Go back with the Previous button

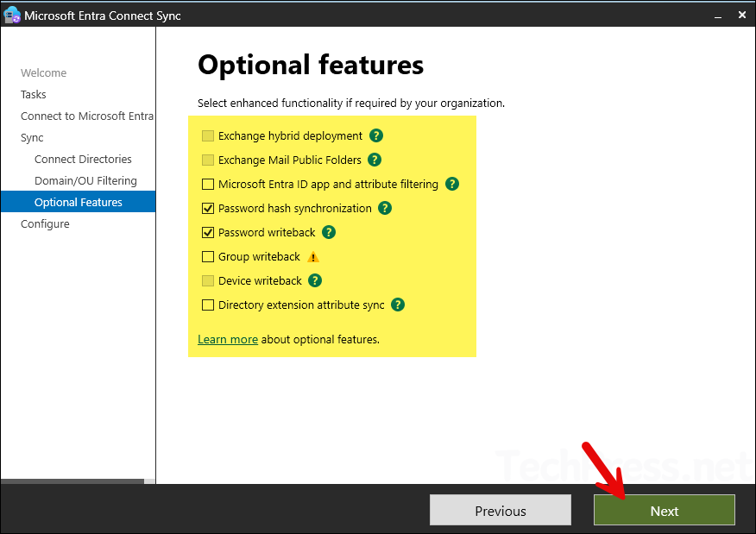[501, 511]
